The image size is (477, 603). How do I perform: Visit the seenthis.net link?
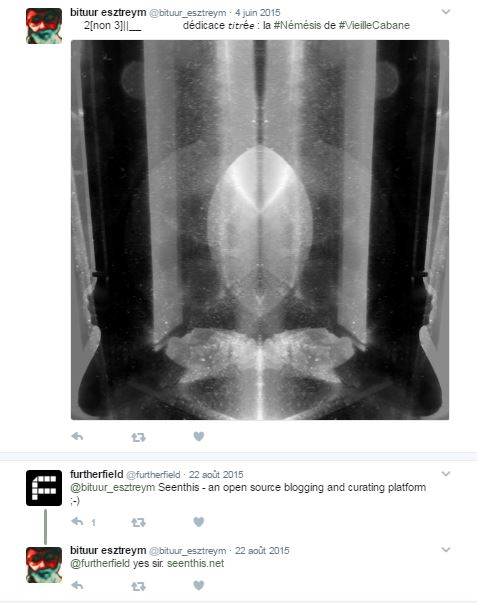195,563
